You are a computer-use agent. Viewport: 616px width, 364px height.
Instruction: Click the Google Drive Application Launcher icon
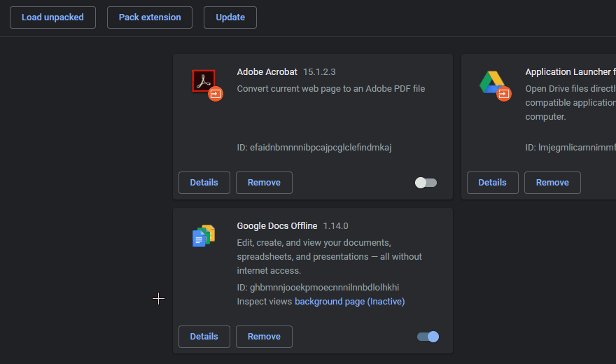[x=492, y=82]
